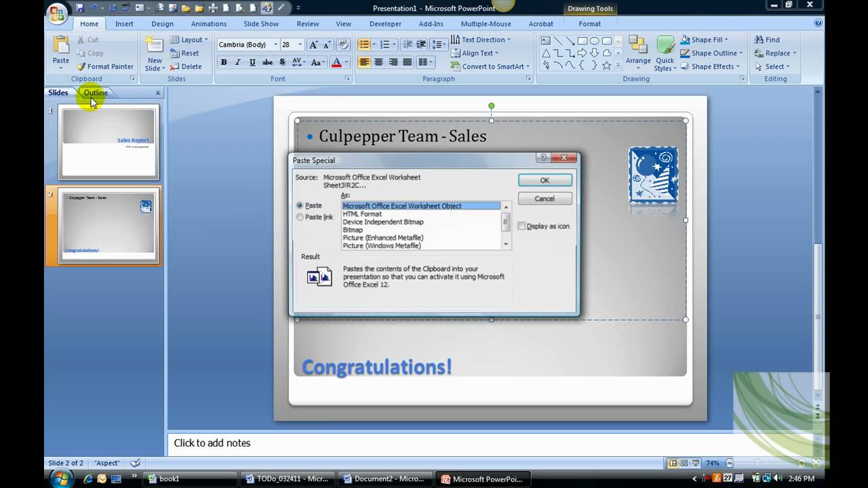Viewport: 868px width, 488px height.
Task: Switch to the Outline pane tab
Action: 96,93
